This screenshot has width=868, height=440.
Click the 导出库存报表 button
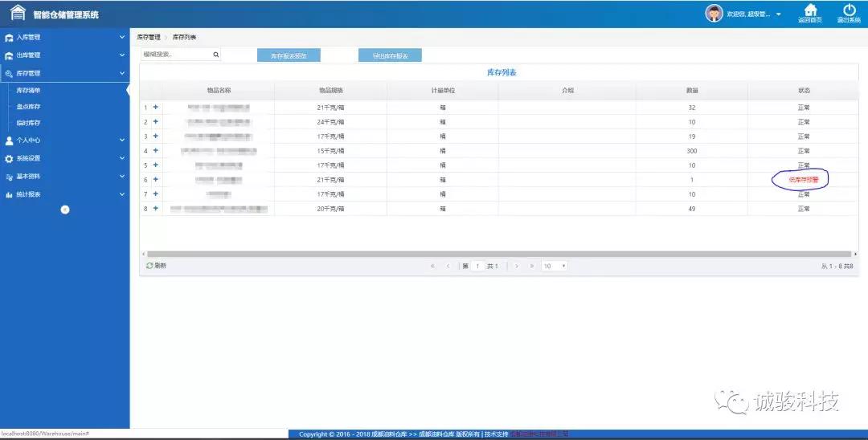[391, 56]
